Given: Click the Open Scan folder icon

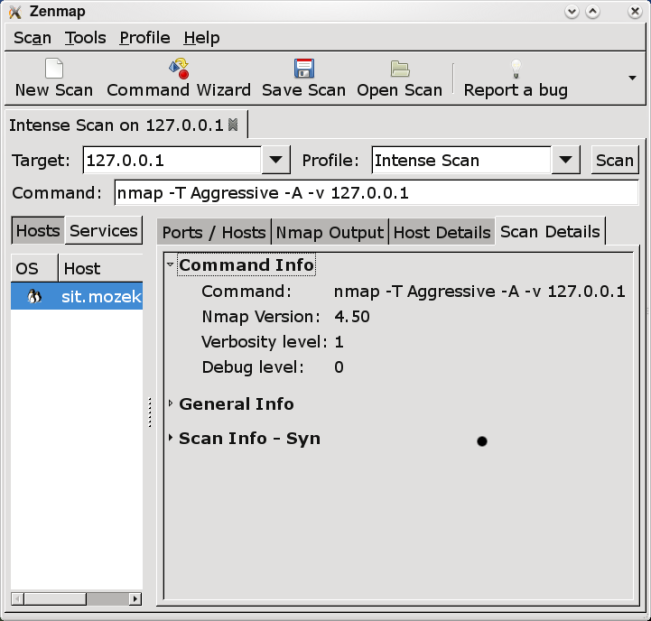Looking at the screenshot, I should [400, 68].
